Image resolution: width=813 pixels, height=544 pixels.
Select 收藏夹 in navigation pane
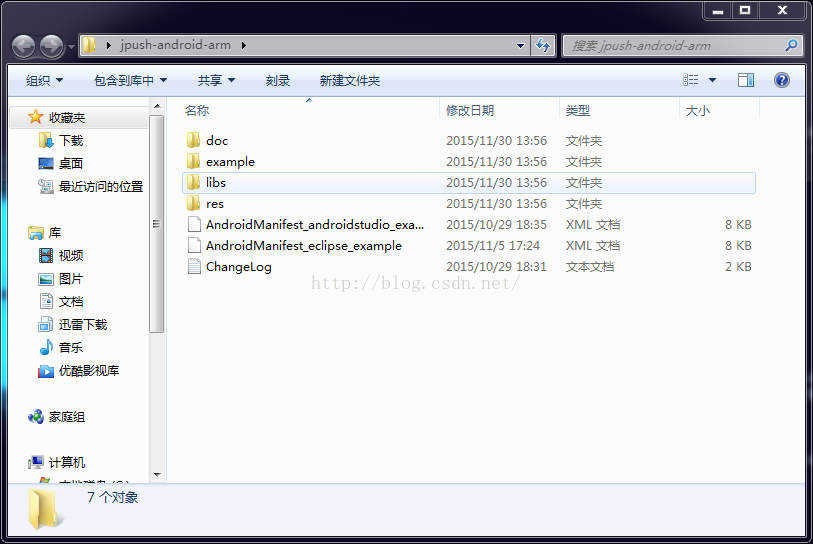click(x=66, y=118)
